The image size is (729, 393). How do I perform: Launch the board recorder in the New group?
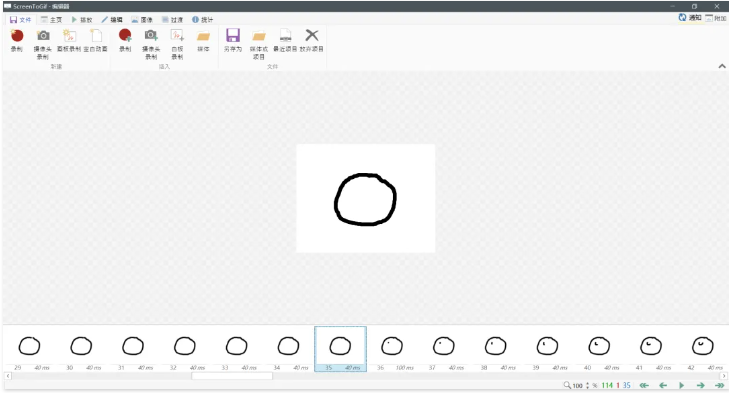point(69,41)
